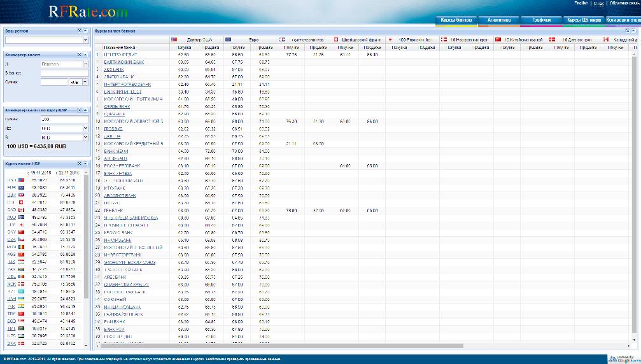Close the Курсы валют банков panel
The height and width of the screenshot is (364, 641).
628,31
